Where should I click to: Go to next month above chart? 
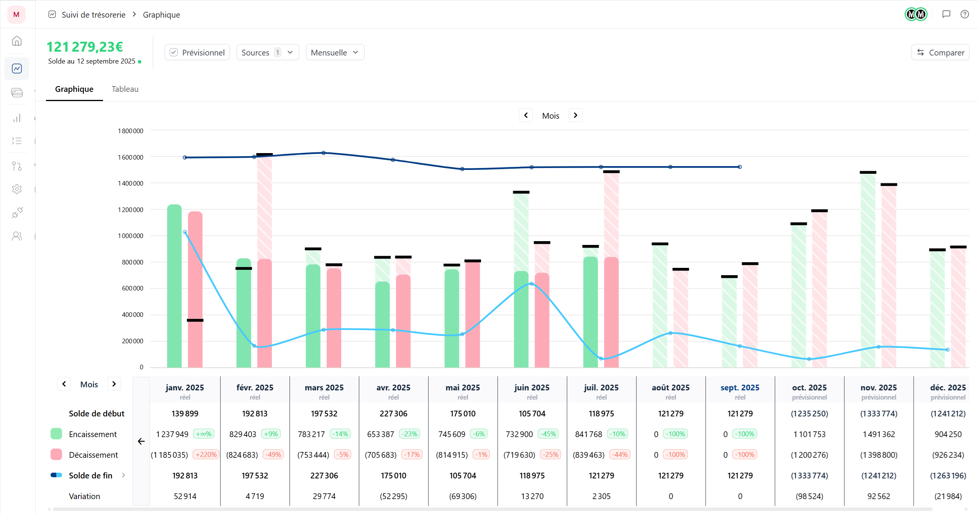coord(575,115)
